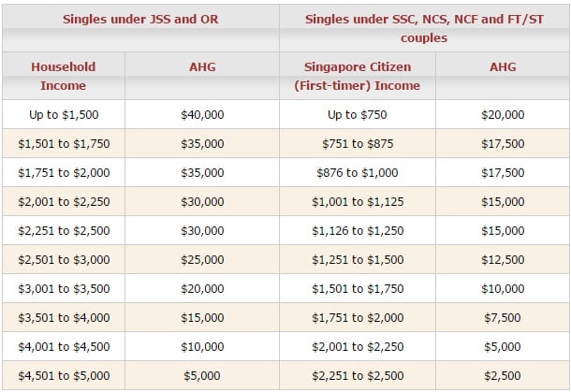Select the Singapore Citizen (First-timer) Income header
Image resolution: width=571 pixels, height=392 pixels.
click(x=358, y=76)
